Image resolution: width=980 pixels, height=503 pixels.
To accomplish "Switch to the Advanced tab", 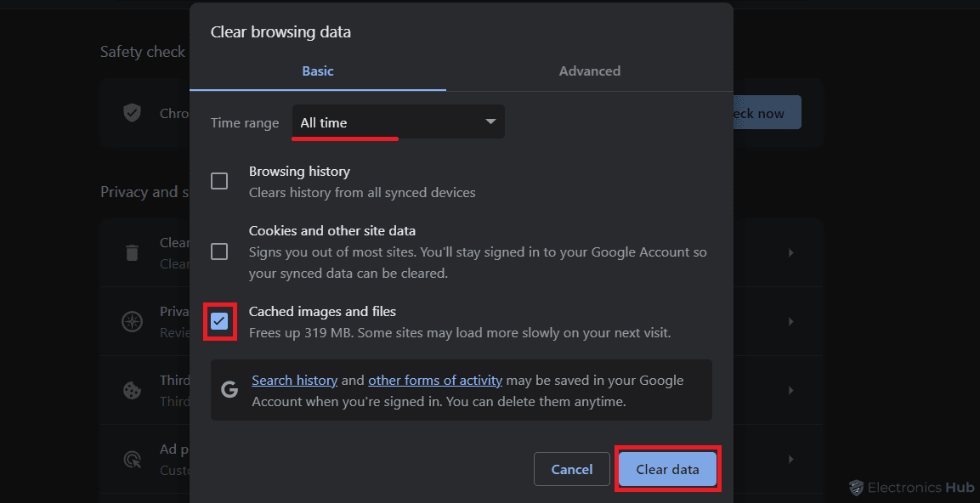I will [589, 71].
